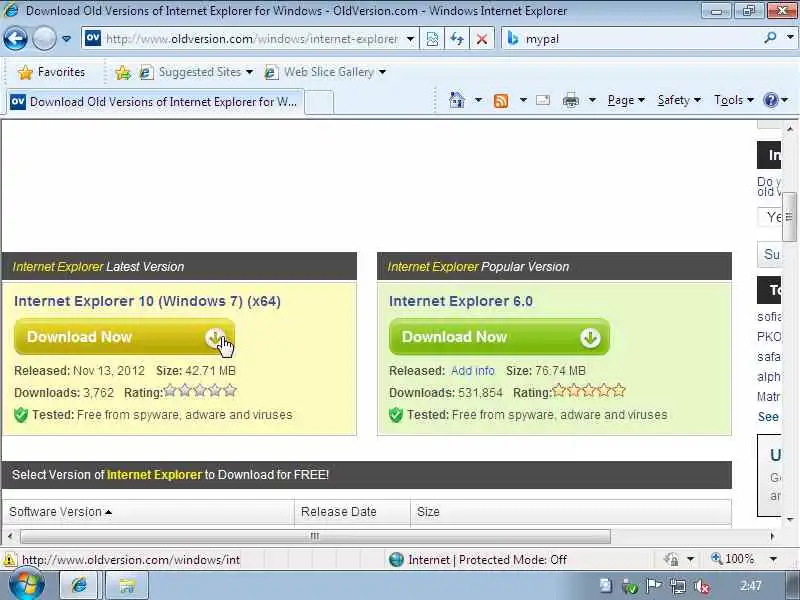800x600 pixels.
Task: Open the Windows Start orb
Action: click(27, 585)
